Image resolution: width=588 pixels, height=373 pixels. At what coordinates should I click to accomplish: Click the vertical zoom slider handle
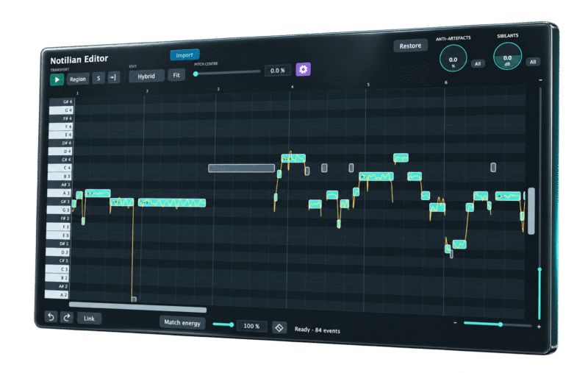(539, 269)
